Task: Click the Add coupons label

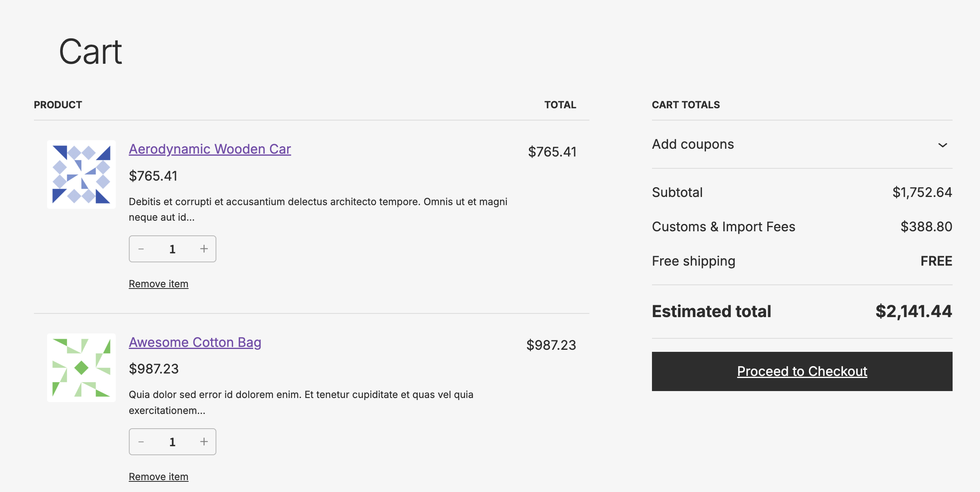Action: coord(693,144)
